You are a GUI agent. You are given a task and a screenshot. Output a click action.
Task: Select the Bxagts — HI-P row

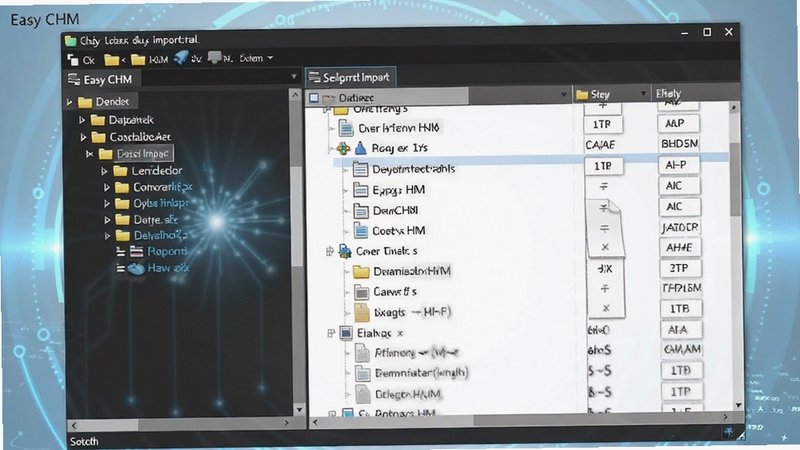tap(403, 312)
